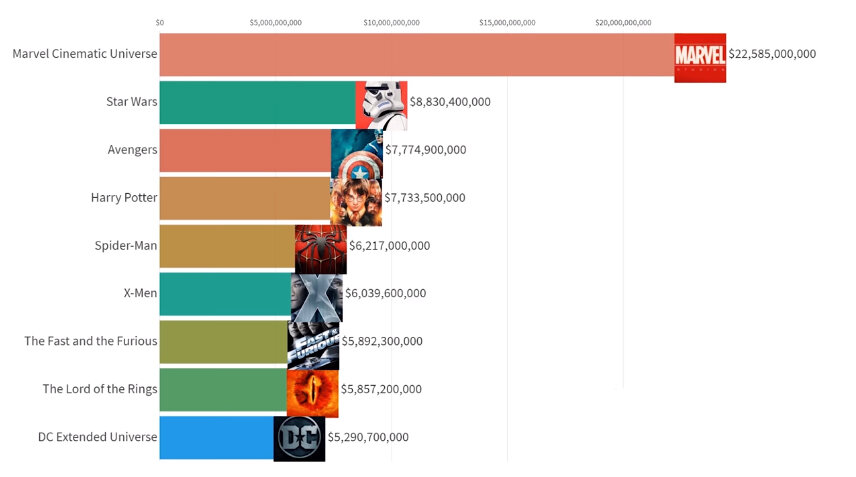Click the 'X-Men' label
This screenshot has height=477, width=856.
(x=140, y=293)
